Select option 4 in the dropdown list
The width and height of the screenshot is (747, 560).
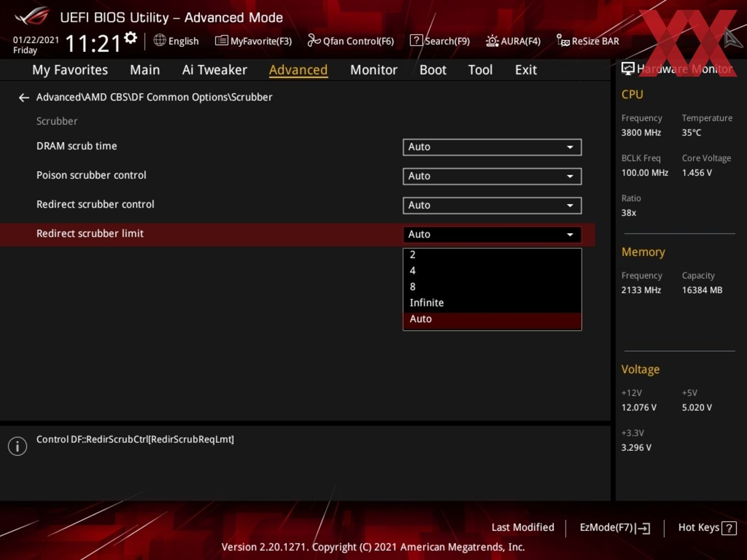(492, 271)
